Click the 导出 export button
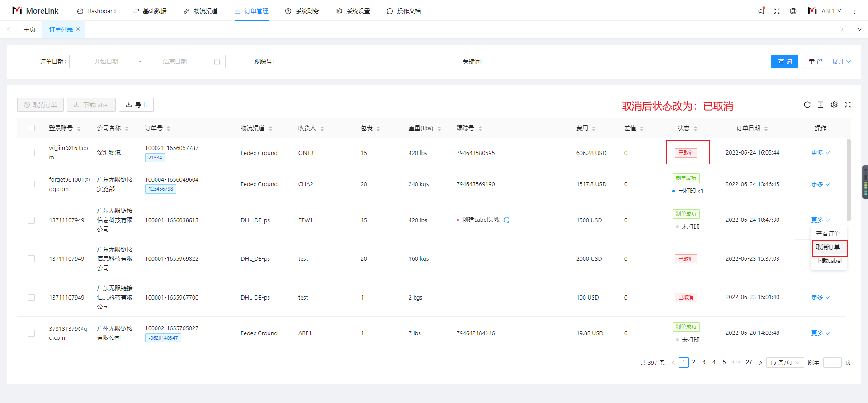868x403 pixels. [136, 105]
